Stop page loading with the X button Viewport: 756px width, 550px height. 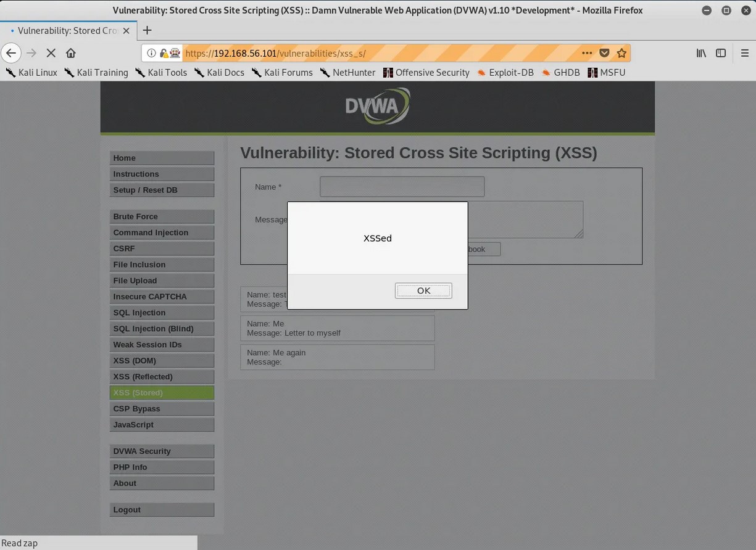point(51,53)
